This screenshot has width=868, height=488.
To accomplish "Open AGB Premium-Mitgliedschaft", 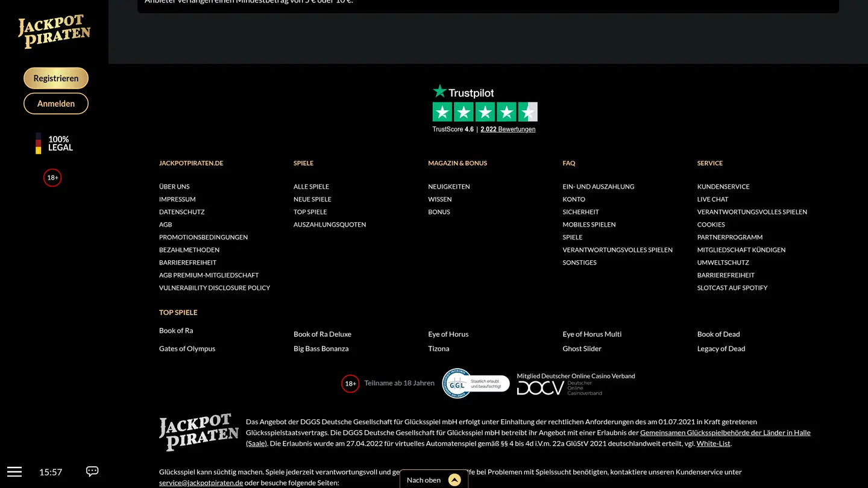I will 209,275.
